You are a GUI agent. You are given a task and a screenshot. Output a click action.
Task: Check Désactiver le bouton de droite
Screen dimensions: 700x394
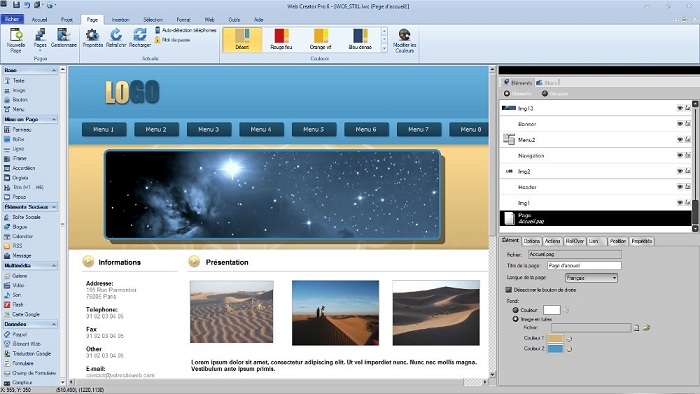508,290
